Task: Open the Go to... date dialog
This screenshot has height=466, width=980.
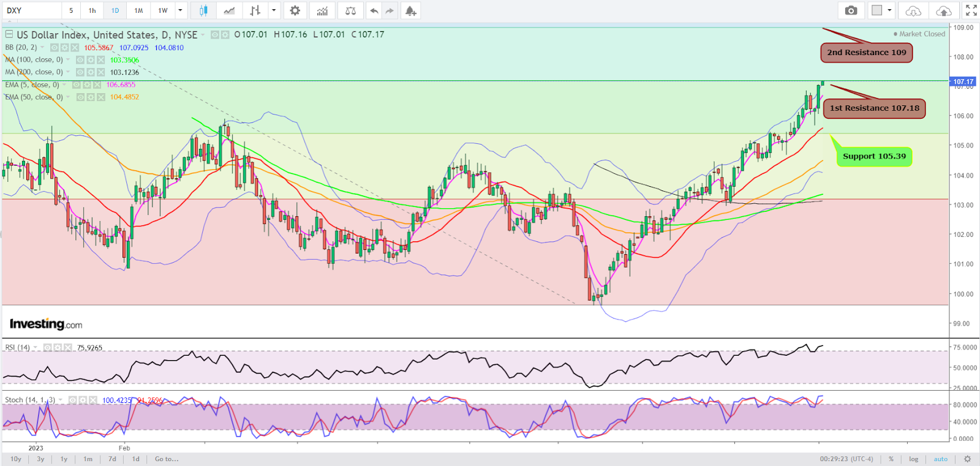Action: click(167, 459)
